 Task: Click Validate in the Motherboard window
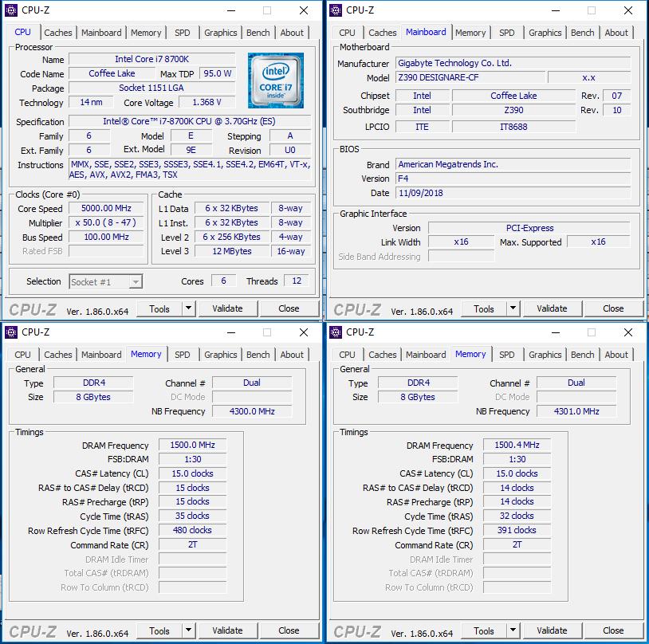coord(553,308)
